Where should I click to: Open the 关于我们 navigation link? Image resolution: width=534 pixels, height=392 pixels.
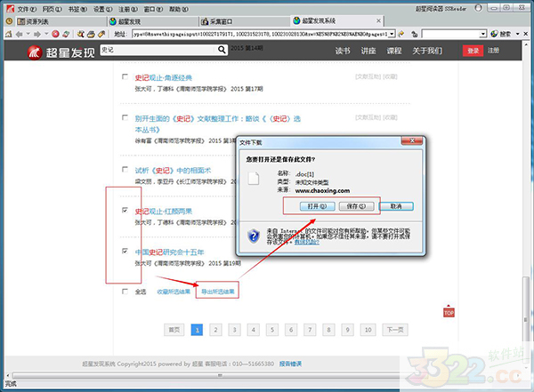click(x=427, y=51)
